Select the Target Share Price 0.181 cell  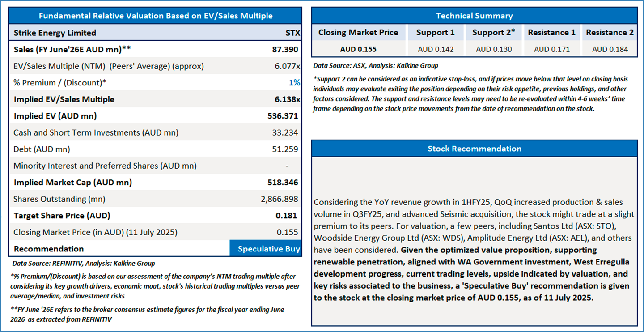pyautogui.click(x=286, y=216)
